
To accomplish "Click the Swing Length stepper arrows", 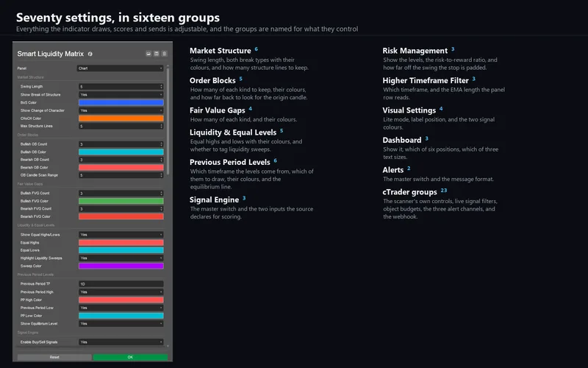I will tap(161, 86).
